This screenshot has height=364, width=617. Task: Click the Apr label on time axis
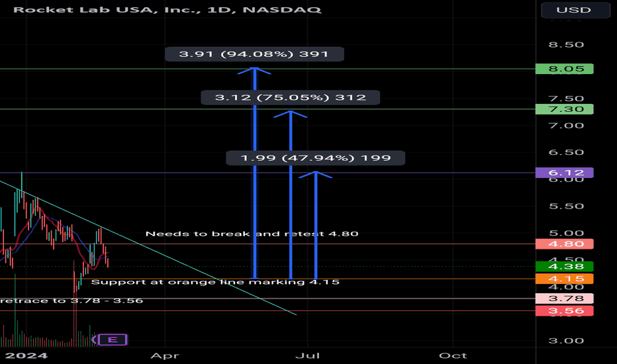[x=165, y=356]
